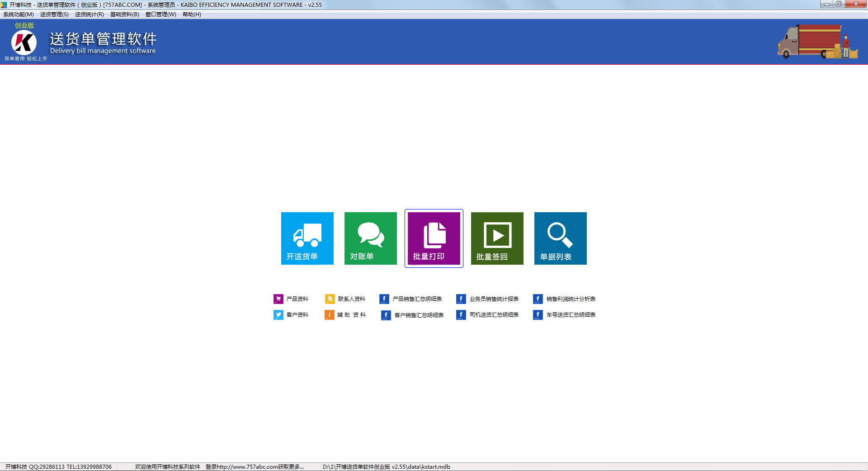Open the 开送货单 truck tile
Viewport: 868px width, 471px height.
pos(307,238)
